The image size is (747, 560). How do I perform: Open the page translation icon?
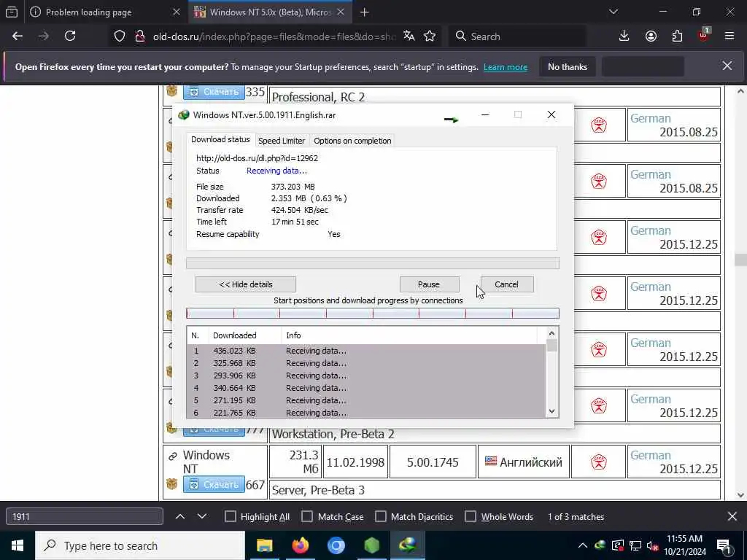point(409,36)
